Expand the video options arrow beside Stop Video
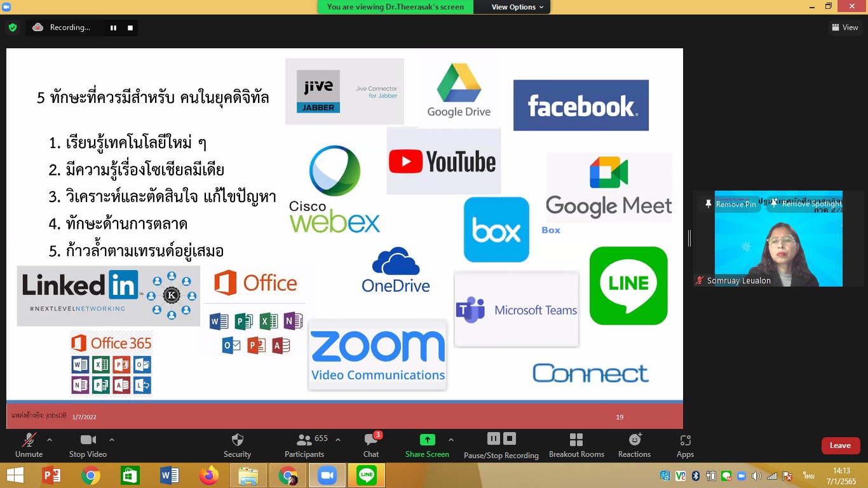The height and width of the screenshot is (488, 868). [112, 440]
